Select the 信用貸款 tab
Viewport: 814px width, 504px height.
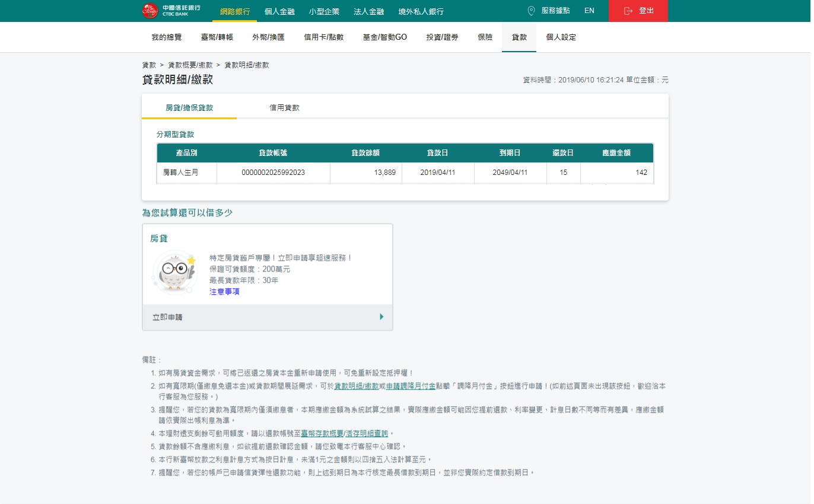pyautogui.click(x=285, y=107)
